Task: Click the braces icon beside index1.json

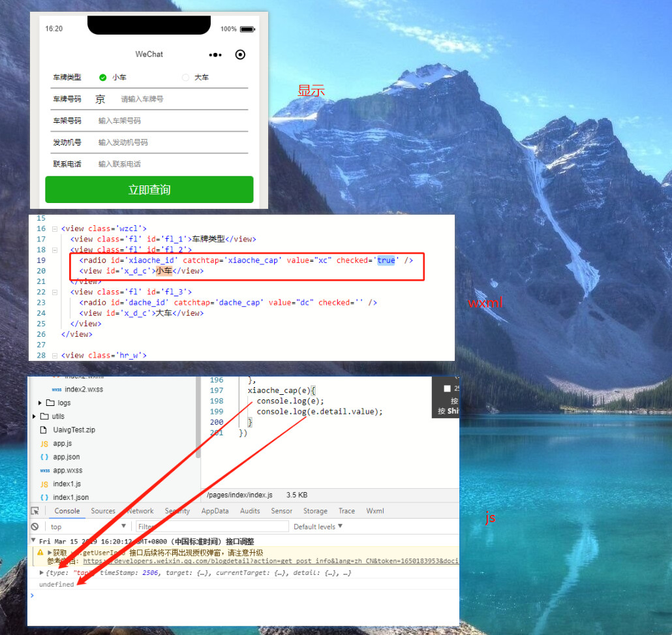Action: click(x=44, y=497)
